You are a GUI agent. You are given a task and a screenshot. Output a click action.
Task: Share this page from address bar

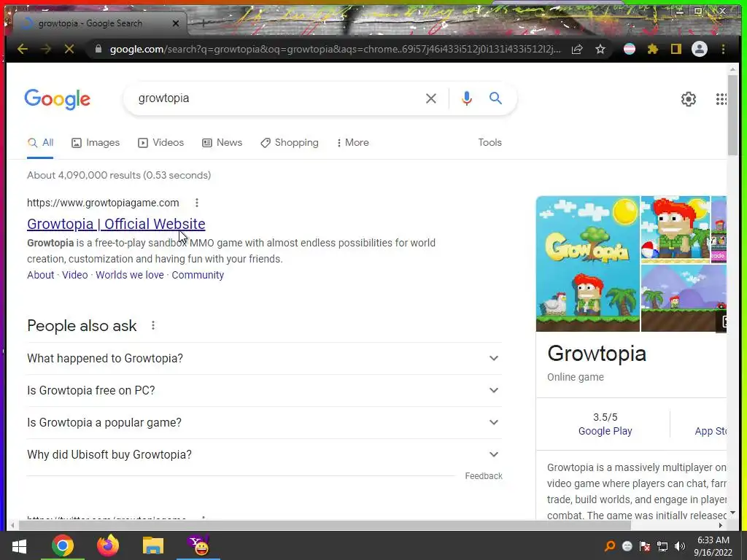point(577,49)
